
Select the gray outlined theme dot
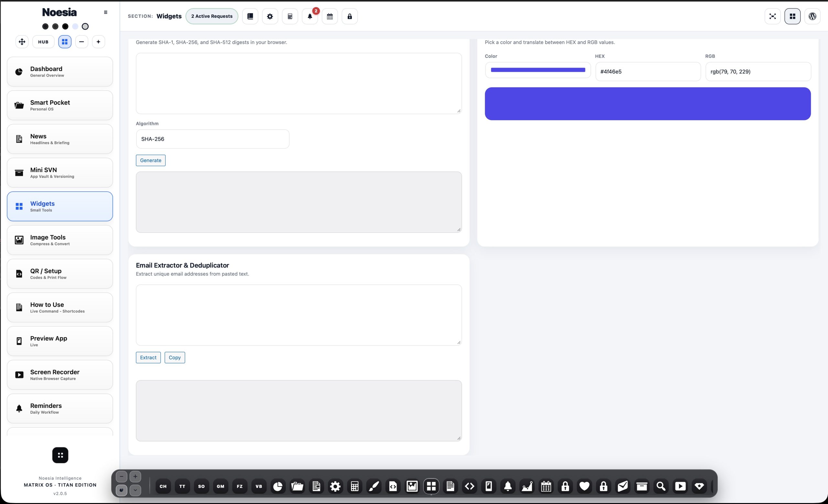(85, 26)
